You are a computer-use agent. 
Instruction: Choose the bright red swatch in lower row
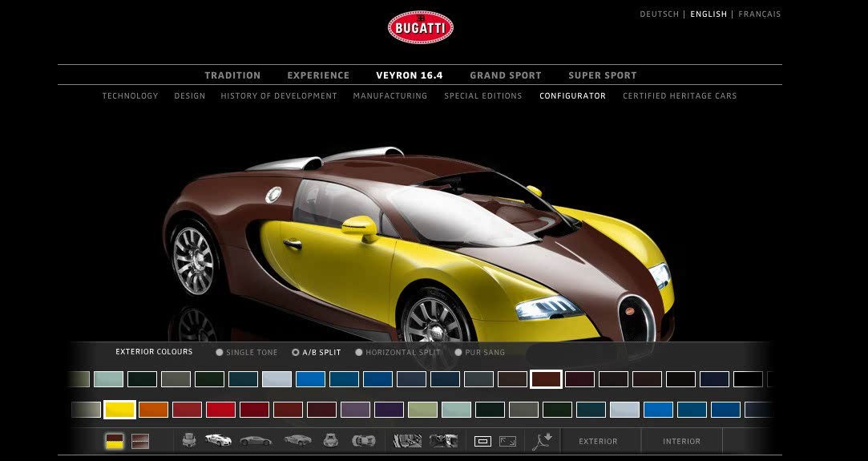point(221,410)
